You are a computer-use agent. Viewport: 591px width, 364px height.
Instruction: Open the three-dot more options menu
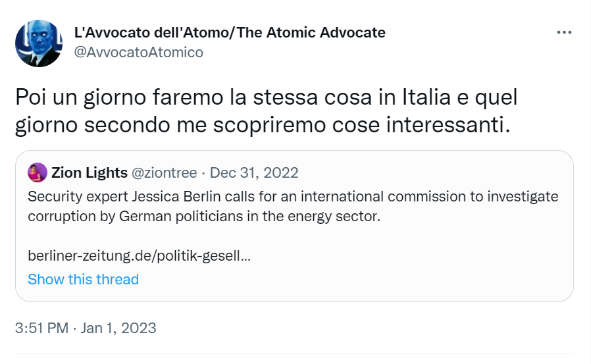point(564,32)
